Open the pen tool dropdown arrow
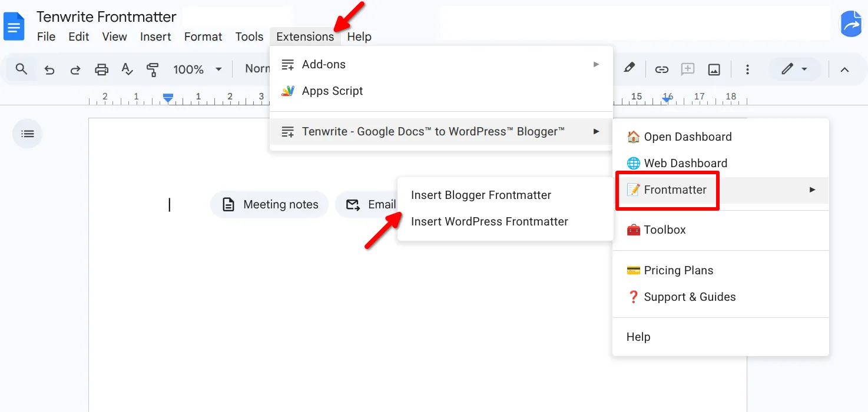Image resolution: width=868 pixels, height=412 pixels. click(806, 69)
